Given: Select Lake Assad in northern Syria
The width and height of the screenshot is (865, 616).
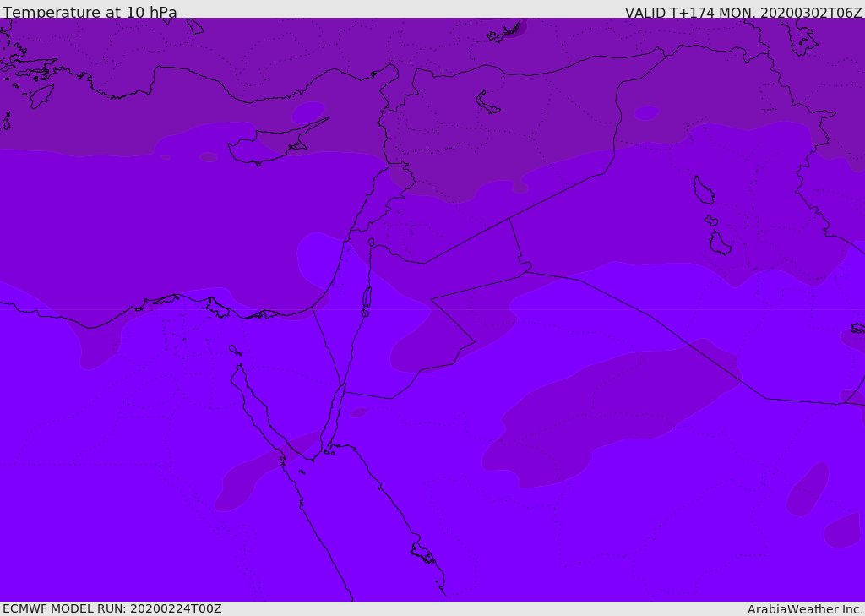Looking at the screenshot, I should click(x=488, y=103).
